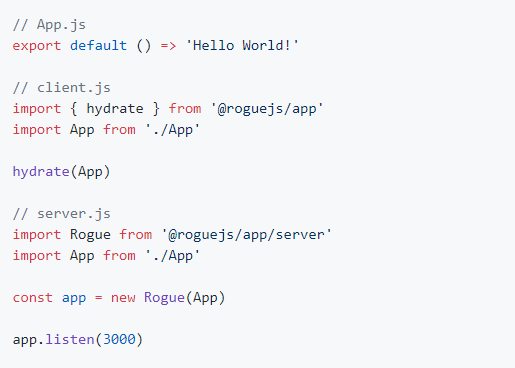Click the 'default' keyword
Image resolution: width=515 pixels, height=368 pixels.
click(99, 45)
